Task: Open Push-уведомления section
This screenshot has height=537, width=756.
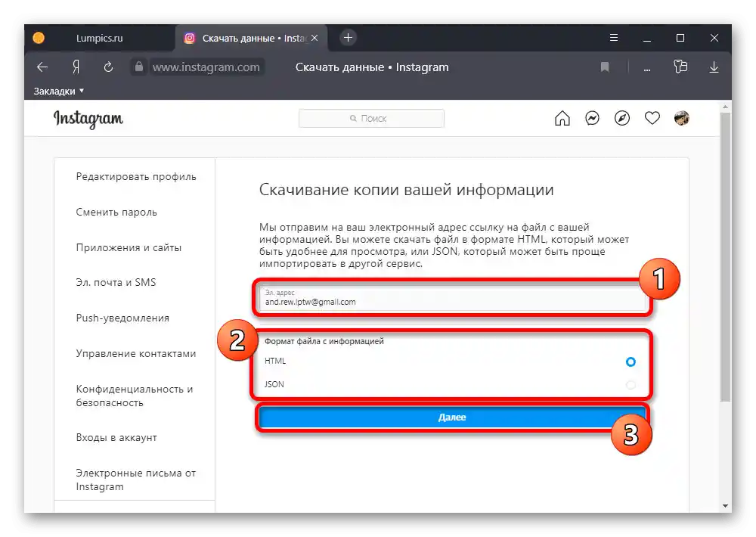Action: (x=122, y=318)
